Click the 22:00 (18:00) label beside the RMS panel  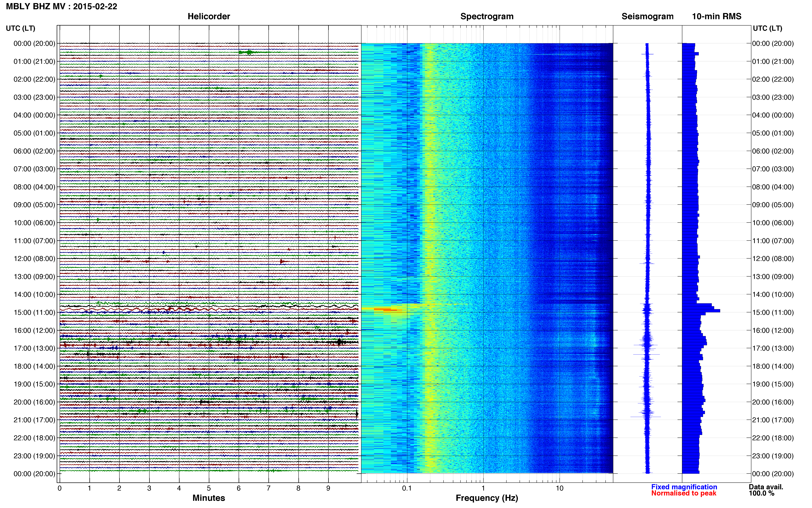click(773, 438)
